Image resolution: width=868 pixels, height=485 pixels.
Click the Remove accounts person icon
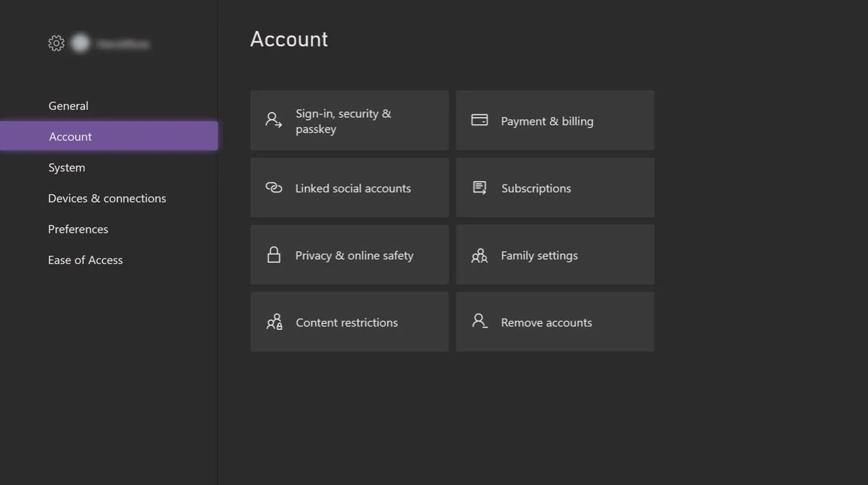(x=480, y=321)
